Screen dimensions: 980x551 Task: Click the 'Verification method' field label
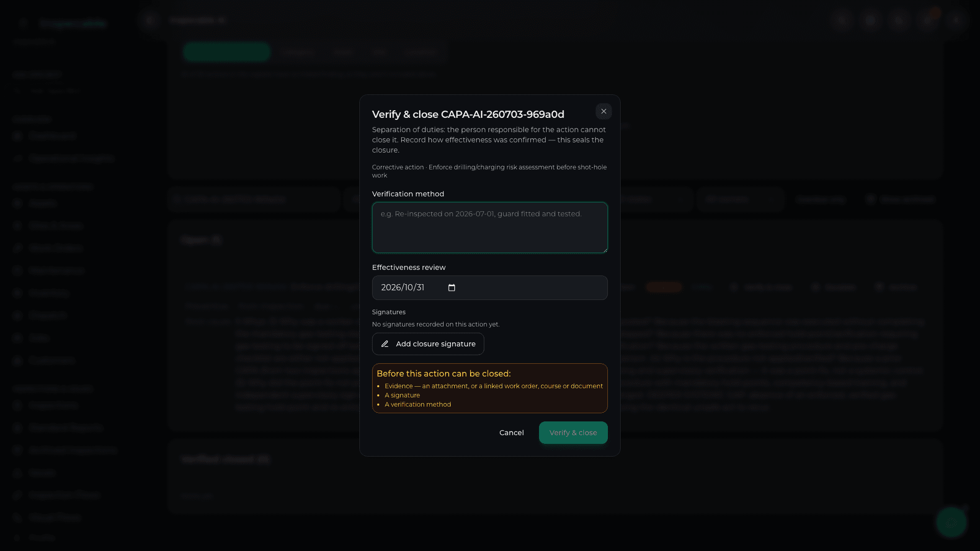(x=408, y=194)
